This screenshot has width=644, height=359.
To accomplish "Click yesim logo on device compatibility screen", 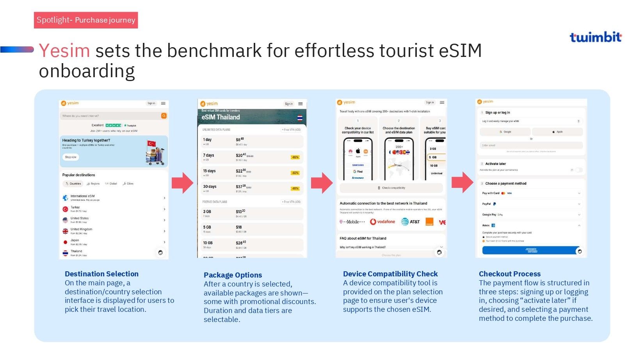I will coord(346,103).
